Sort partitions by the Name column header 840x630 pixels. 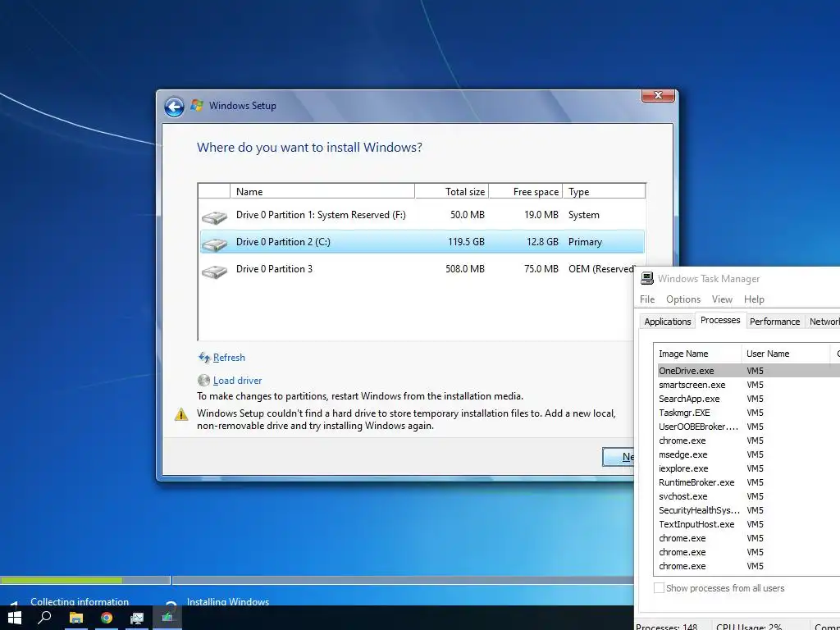322,191
